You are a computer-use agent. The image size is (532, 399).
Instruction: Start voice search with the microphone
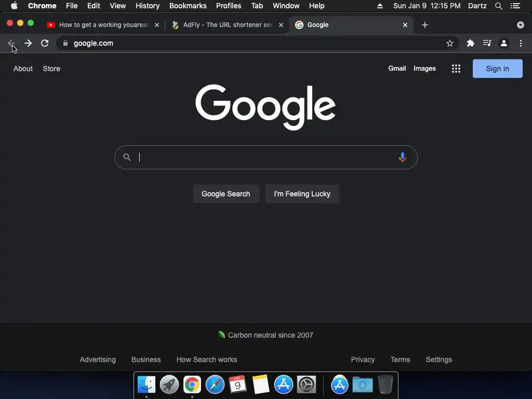pos(403,157)
